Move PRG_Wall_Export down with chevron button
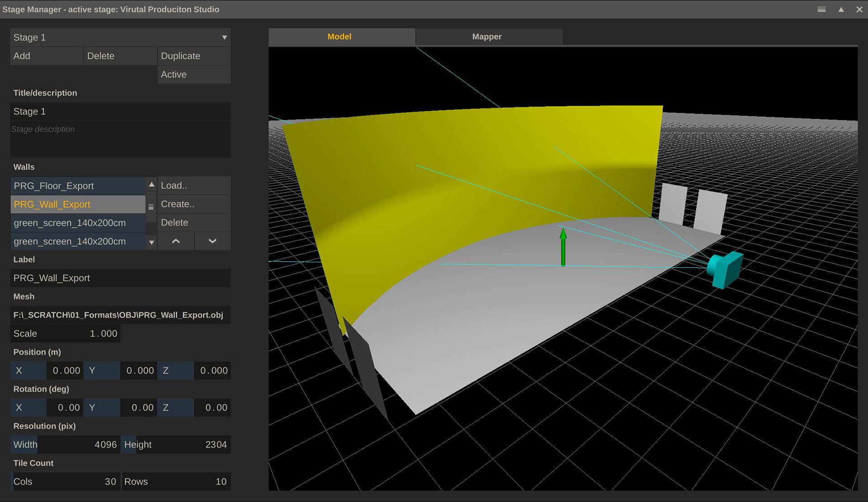Screen dimensions: 868x502 click(x=212, y=241)
